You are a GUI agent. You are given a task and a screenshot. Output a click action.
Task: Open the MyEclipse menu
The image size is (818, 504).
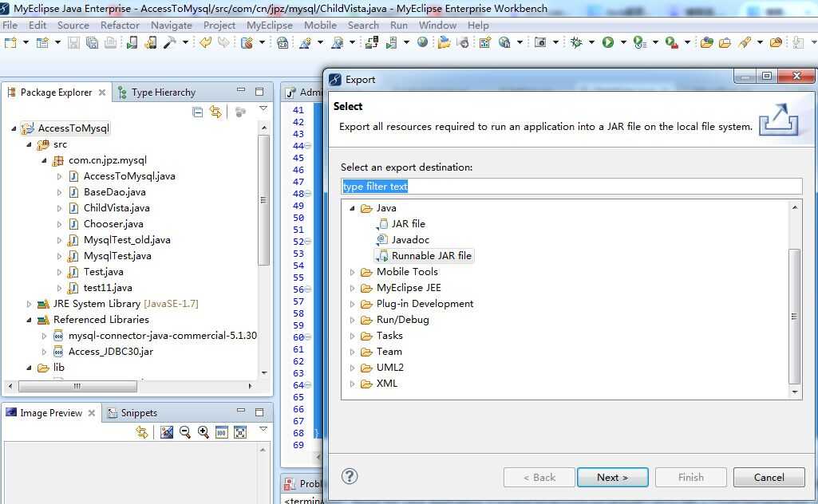270,25
